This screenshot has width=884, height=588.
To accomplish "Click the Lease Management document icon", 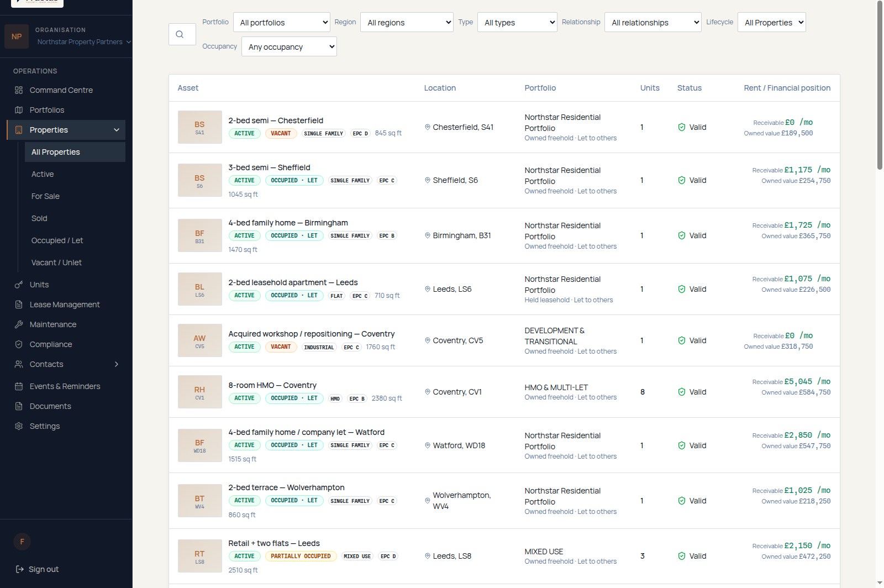I will click(x=19, y=305).
